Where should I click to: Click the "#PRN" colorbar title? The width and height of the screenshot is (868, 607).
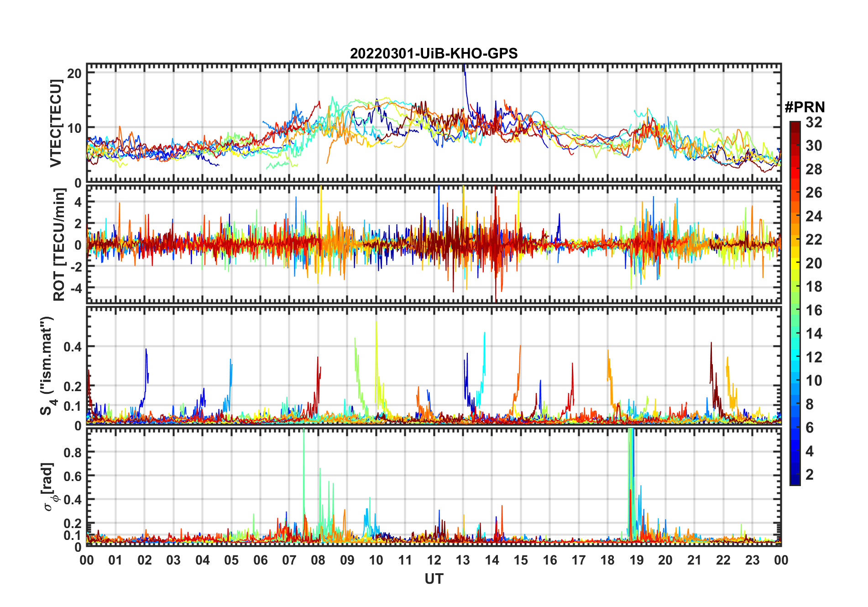[805, 107]
